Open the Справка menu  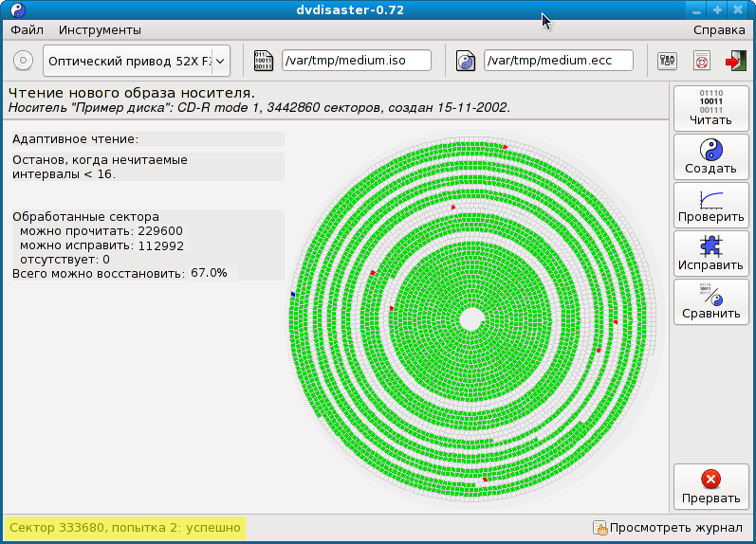point(719,30)
